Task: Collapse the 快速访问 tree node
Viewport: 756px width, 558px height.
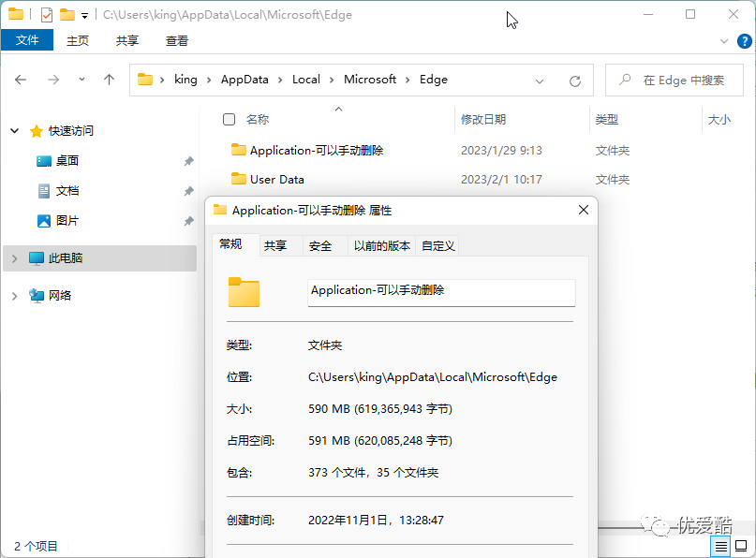Action: pyautogui.click(x=14, y=130)
